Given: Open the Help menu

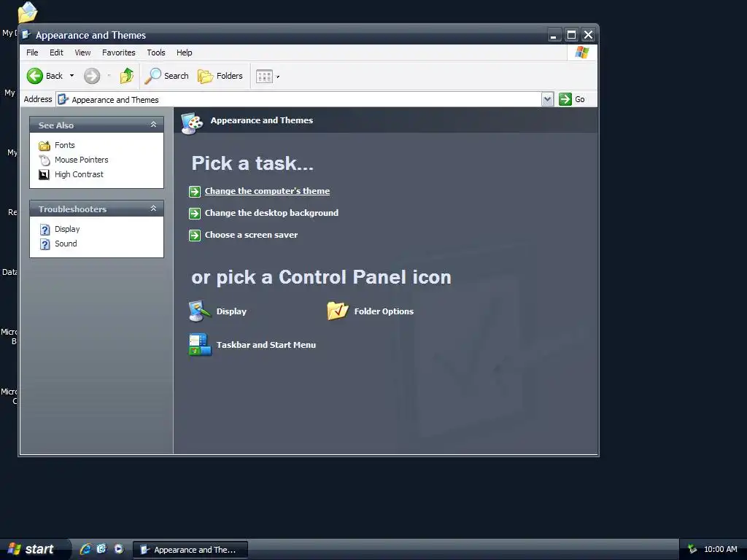Looking at the screenshot, I should click(185, 52).
